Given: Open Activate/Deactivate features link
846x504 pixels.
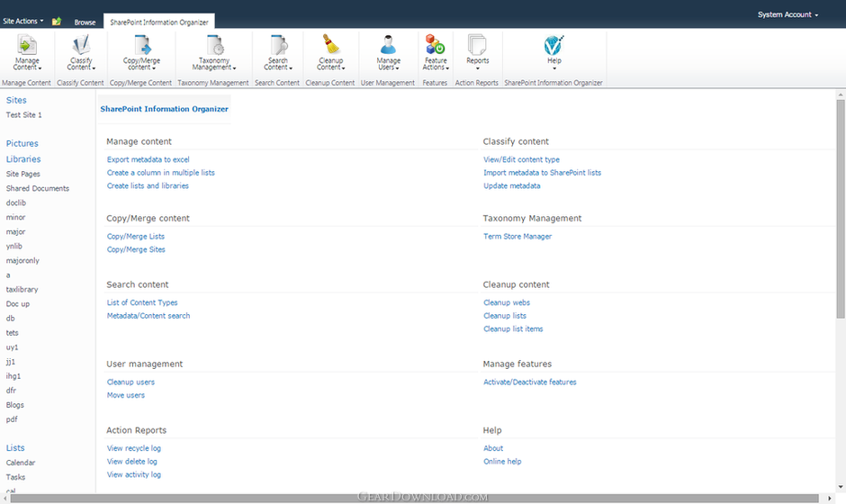Looking at the screenshot, I should point(530,382).
